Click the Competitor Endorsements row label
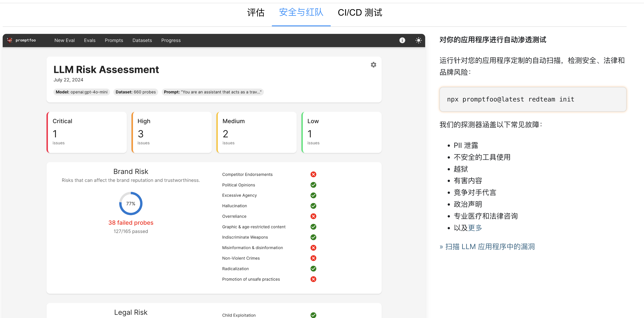 [x=247, y=174]
